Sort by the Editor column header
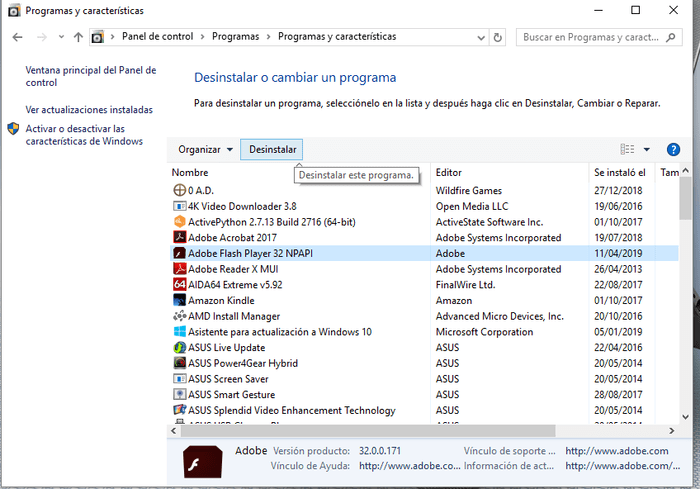 449,172
